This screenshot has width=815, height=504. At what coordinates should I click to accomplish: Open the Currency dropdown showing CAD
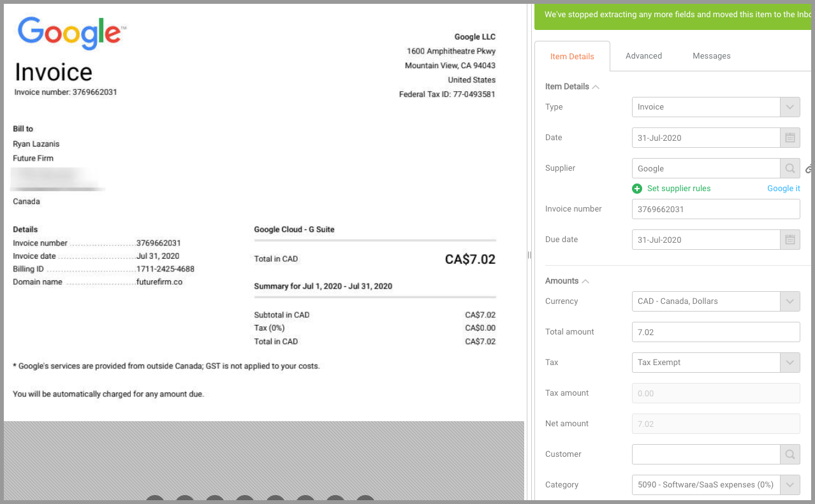click(x=716, y=301)
